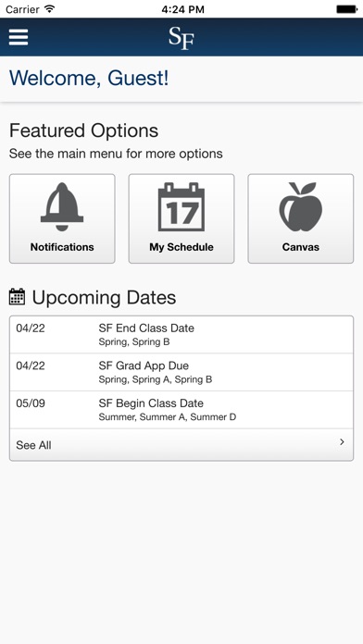Expand dates with the See All chevron

coord(342,442)
